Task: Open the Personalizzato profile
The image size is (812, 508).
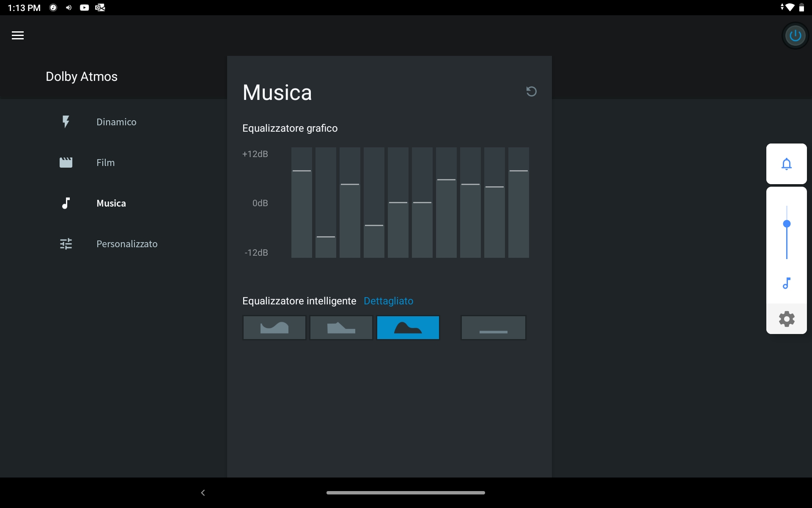Action: pyautogui.click(x=127, y=244)
